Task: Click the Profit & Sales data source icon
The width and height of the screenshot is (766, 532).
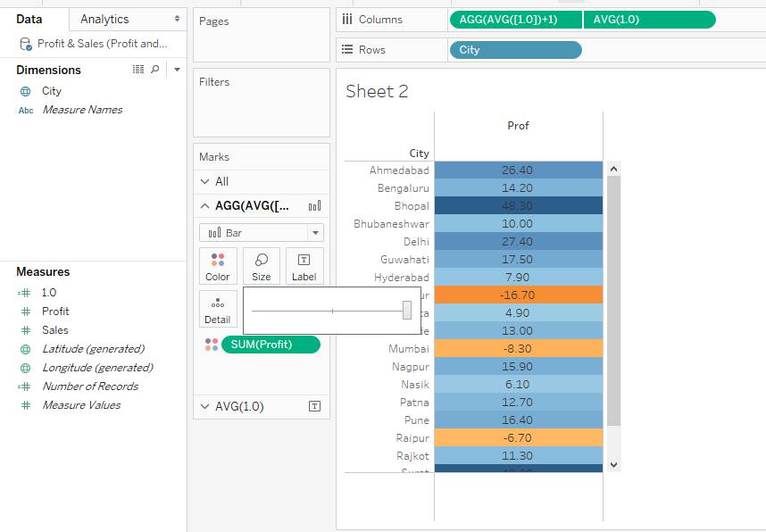Action: click(x=26, y=44)
